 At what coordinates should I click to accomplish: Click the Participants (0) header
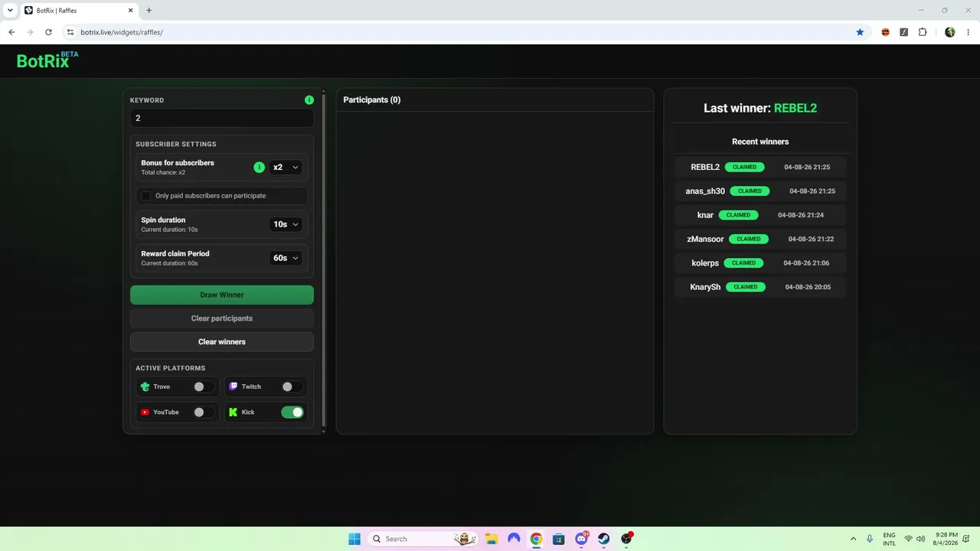coord(372,100)
